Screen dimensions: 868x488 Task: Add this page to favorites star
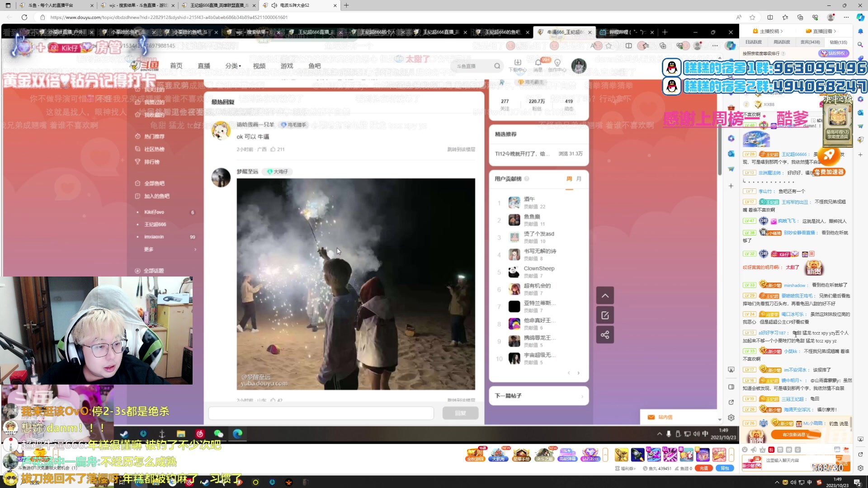coord(752,17)
